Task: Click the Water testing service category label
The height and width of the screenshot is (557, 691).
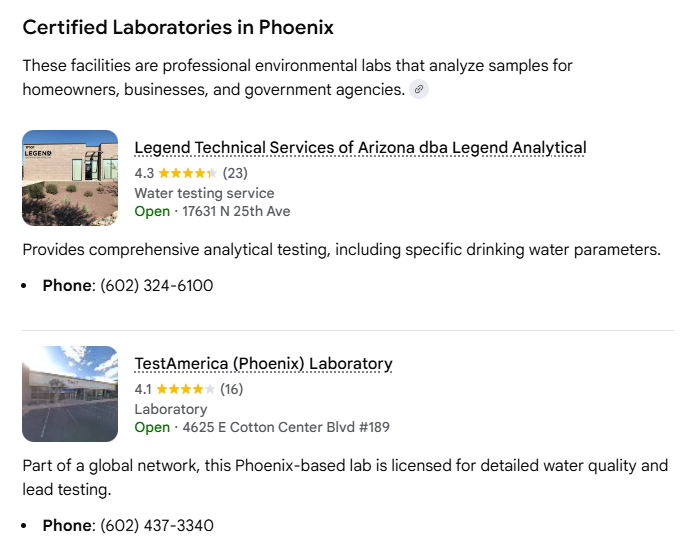Action: 204,193
